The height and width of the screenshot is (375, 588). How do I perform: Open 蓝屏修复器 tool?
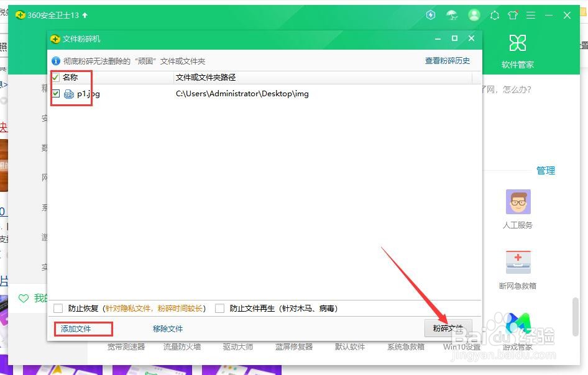click(x=293, y=347)
